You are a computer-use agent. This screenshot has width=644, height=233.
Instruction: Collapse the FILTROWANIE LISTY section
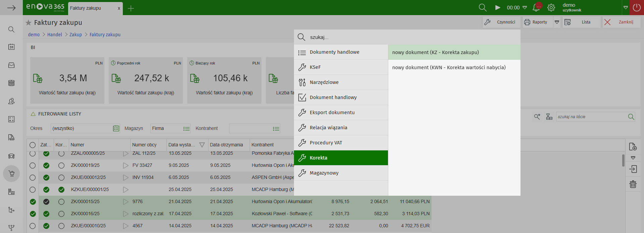(33, 114)
